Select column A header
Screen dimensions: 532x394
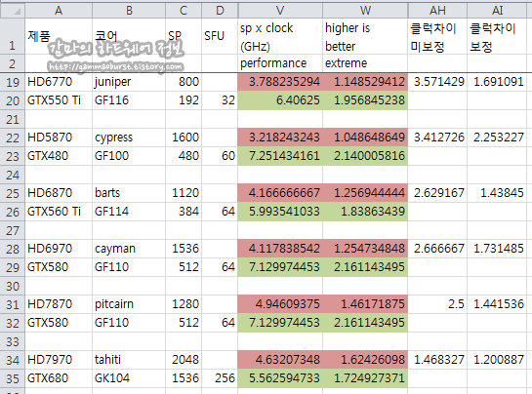(59, 11)
